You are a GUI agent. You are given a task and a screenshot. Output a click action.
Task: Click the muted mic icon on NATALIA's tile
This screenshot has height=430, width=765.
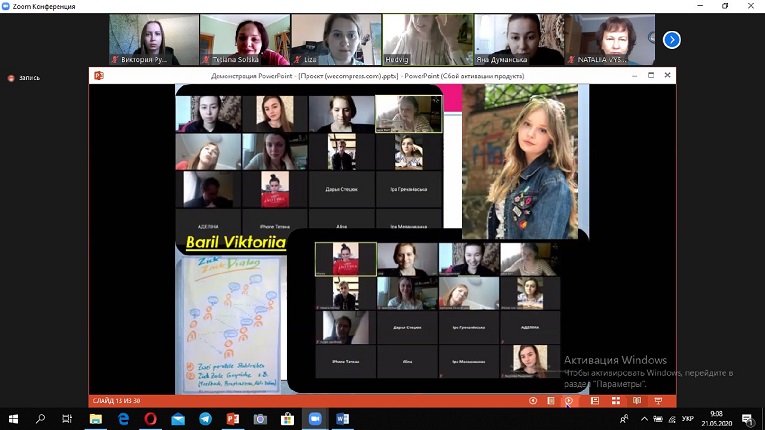pyautogui.click(x=571, y=60)
